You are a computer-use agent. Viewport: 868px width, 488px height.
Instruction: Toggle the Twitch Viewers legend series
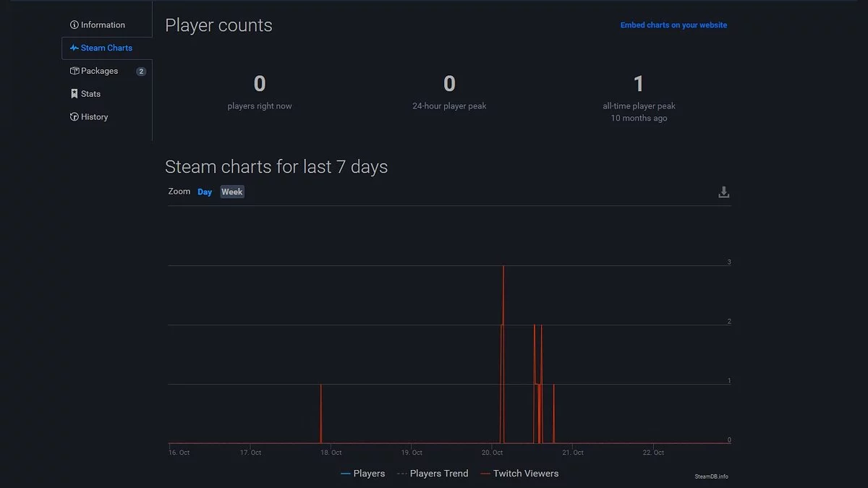pyautogui.click(x=519, y=474)
